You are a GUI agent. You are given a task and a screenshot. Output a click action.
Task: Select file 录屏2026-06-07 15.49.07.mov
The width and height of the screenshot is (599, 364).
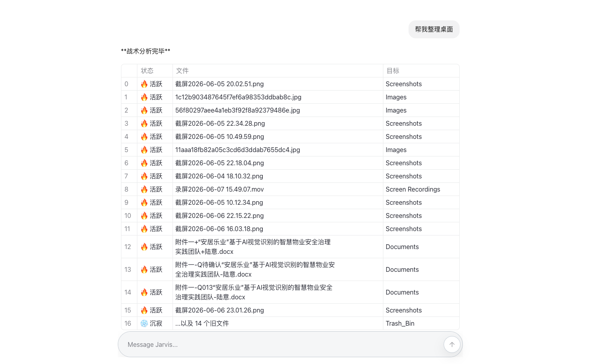[x=219, y=189]
